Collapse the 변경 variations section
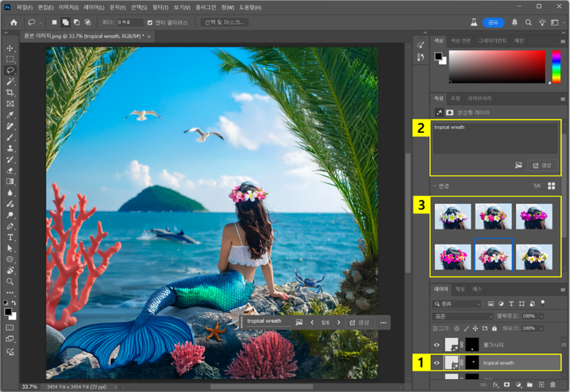 tap(434, 185)
